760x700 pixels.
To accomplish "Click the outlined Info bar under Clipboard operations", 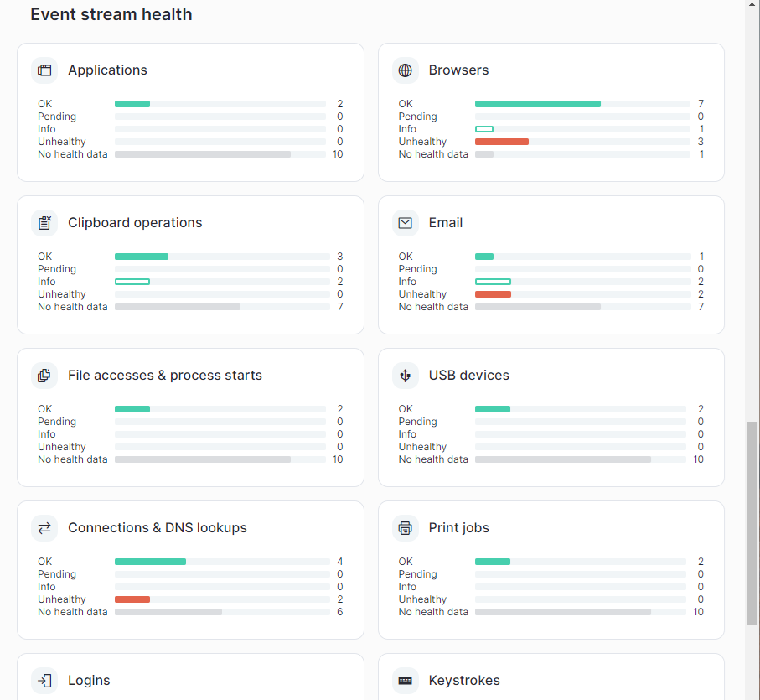I will 132,282.
